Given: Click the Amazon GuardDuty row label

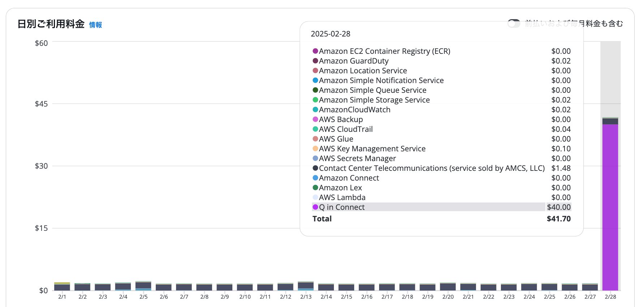Looking at the screenshot, I should point(354,61).
